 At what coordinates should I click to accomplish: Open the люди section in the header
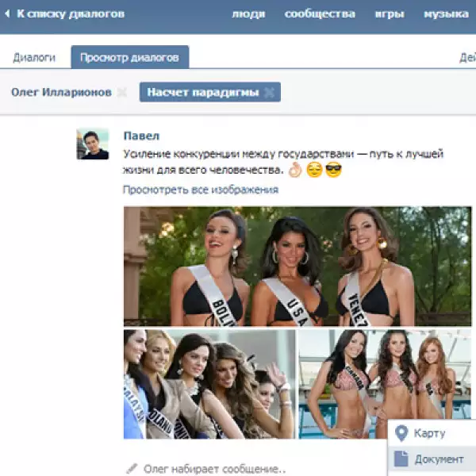point(248,14)
